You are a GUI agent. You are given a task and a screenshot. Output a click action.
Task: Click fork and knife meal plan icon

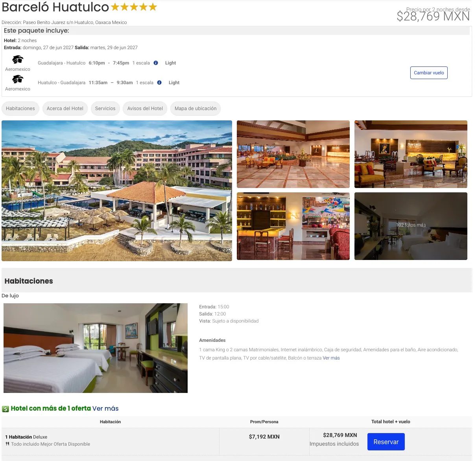(x=7, y=444)
